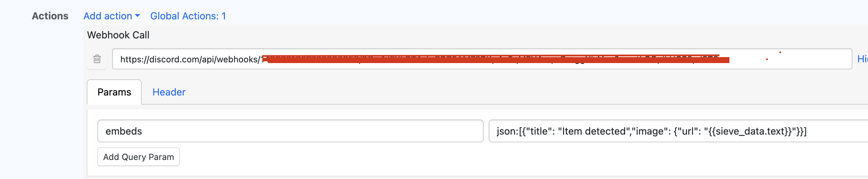
Task: Click the word "embeds" in the param name box
Action: [124, 131]
